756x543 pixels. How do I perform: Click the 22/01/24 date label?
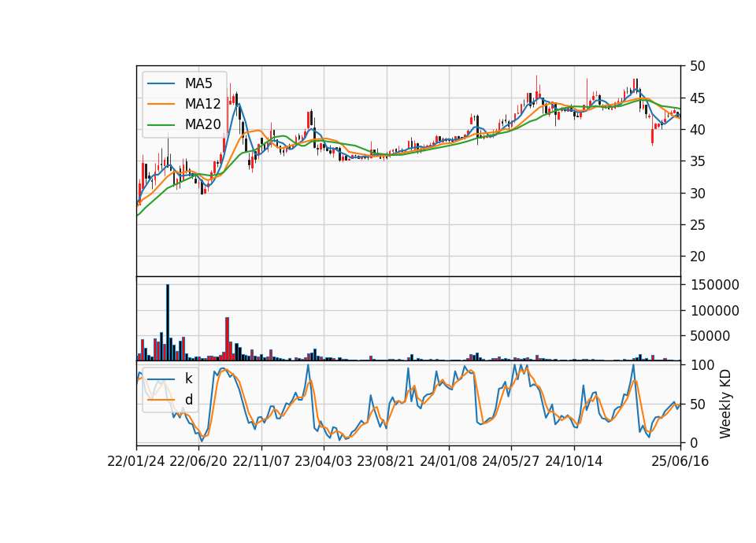tap(136, 461)
